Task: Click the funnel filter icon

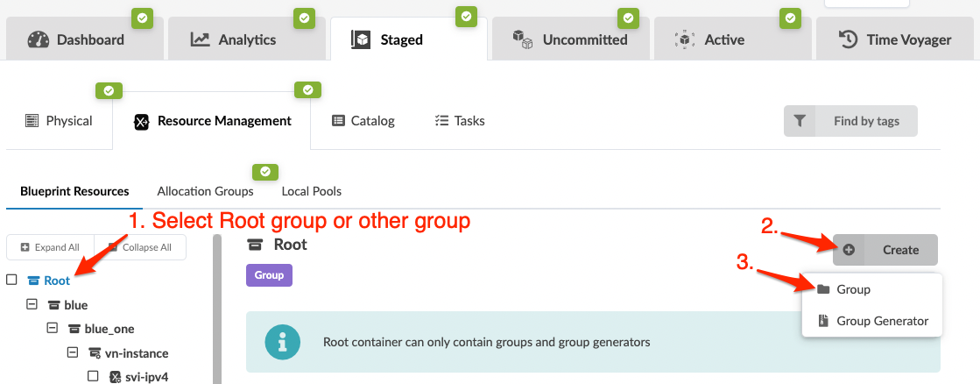Action: tap(799, 121)
